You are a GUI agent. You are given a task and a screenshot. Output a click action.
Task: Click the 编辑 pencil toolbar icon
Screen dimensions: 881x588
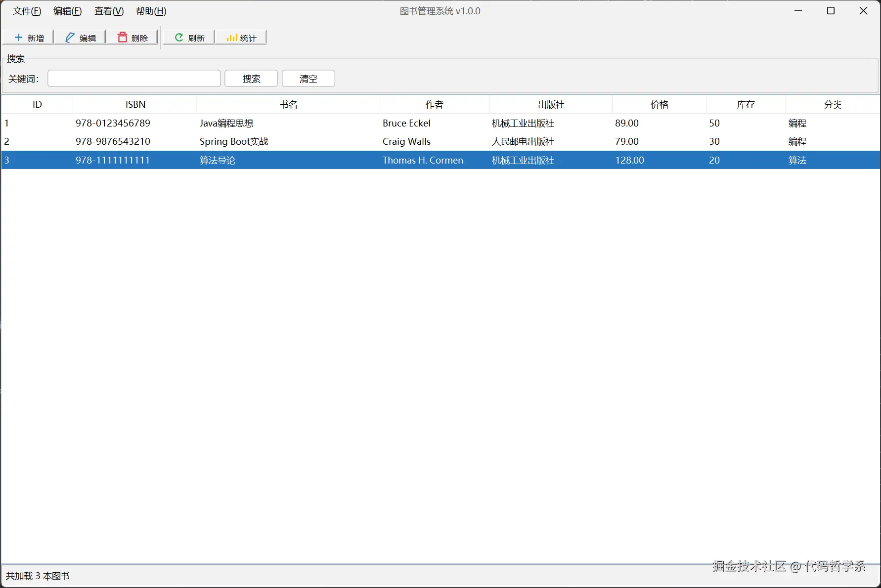pos(70,38)
